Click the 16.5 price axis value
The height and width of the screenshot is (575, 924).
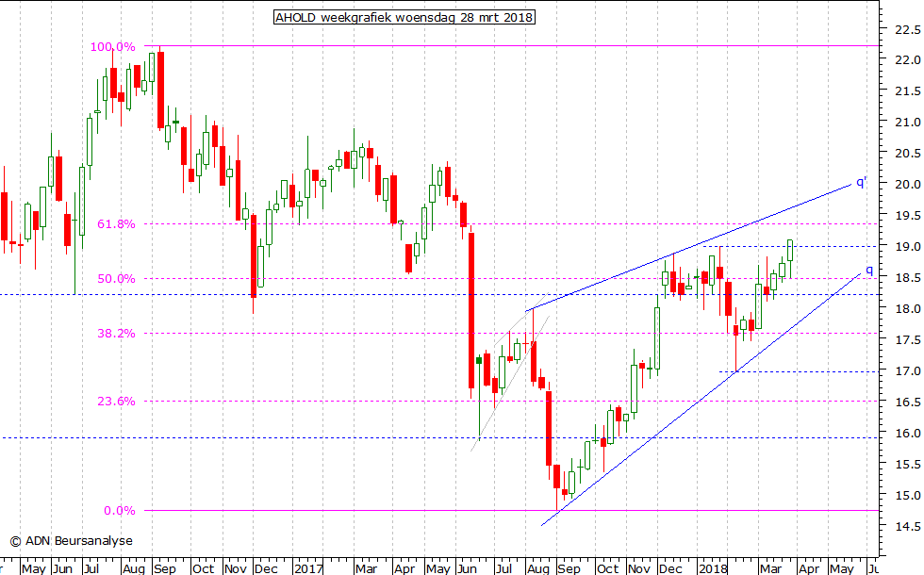coord(907,402)
